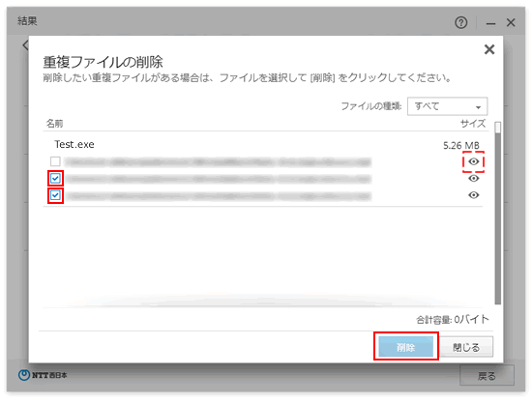Click the help question mark icon
The width and height of the screenshot is (532, 404).
460,22
